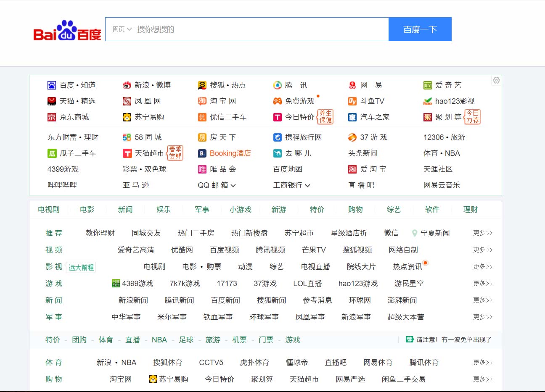Click the 免费游戏 gamepad icon
This screenshot has width=545, height=392.
tap(278, 101)
